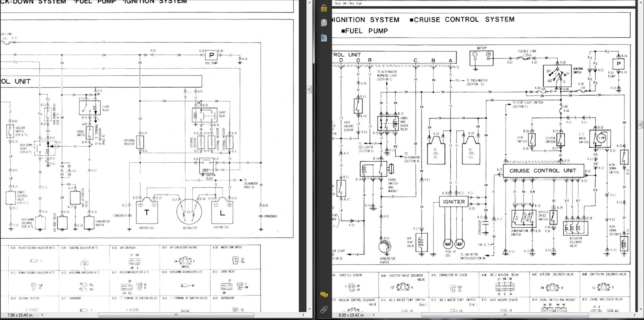The width and height of the screenshot is (644, 320).
Task: Open the comments panel
Action: (324, 295)
